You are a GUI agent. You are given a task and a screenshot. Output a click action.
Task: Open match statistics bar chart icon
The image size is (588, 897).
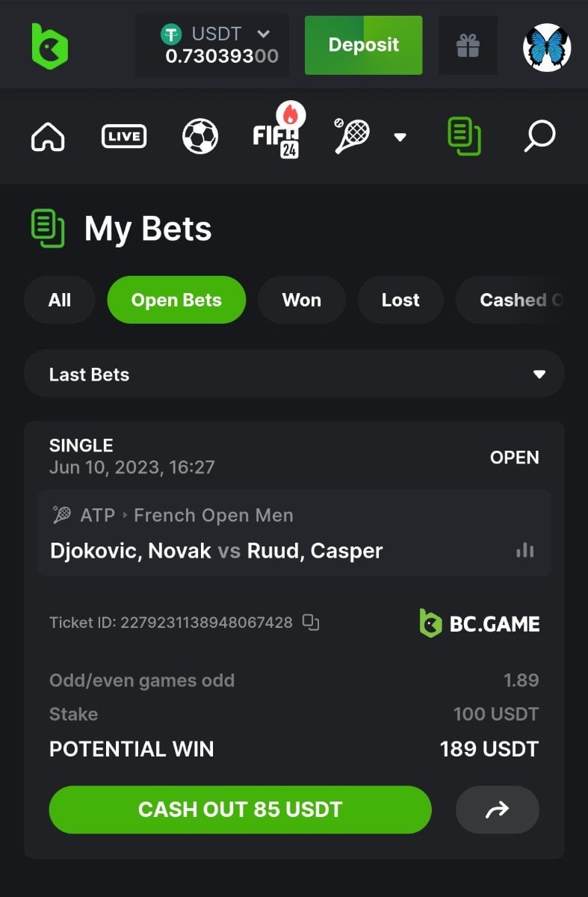(525, 550)
